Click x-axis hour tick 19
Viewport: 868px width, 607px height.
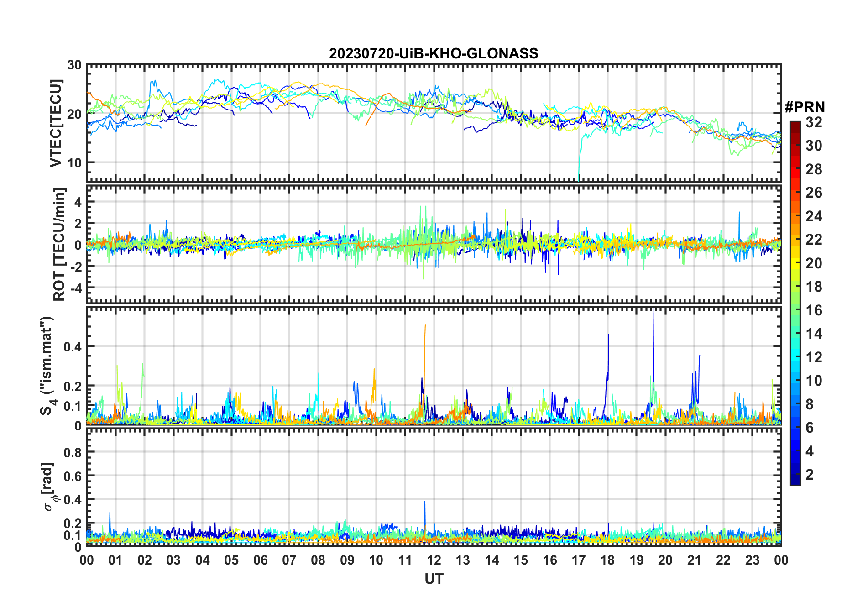pyautogui.click(x=637, y=560)
